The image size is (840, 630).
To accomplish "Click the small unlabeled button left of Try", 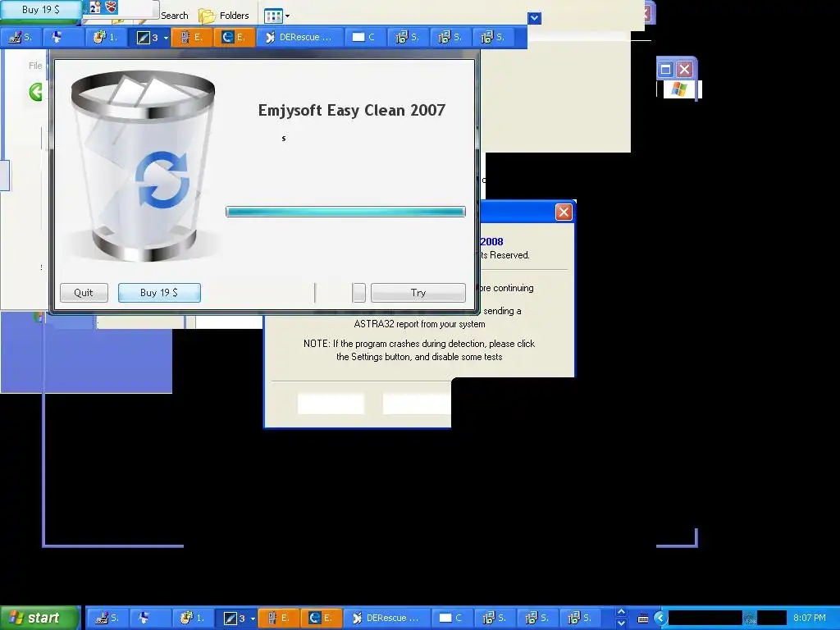I will tap(359, 293).
